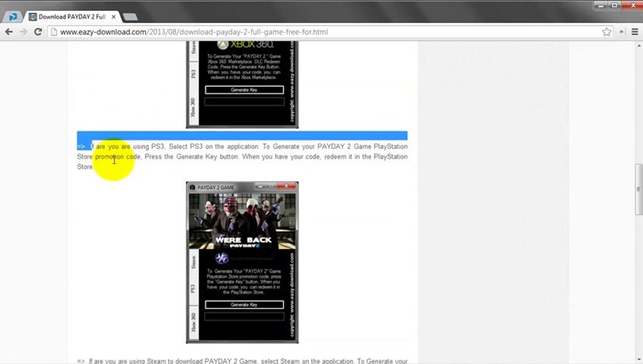Click the key output field in Xbox image
This screenshot has width=643, height=364.
pos(244,101)
